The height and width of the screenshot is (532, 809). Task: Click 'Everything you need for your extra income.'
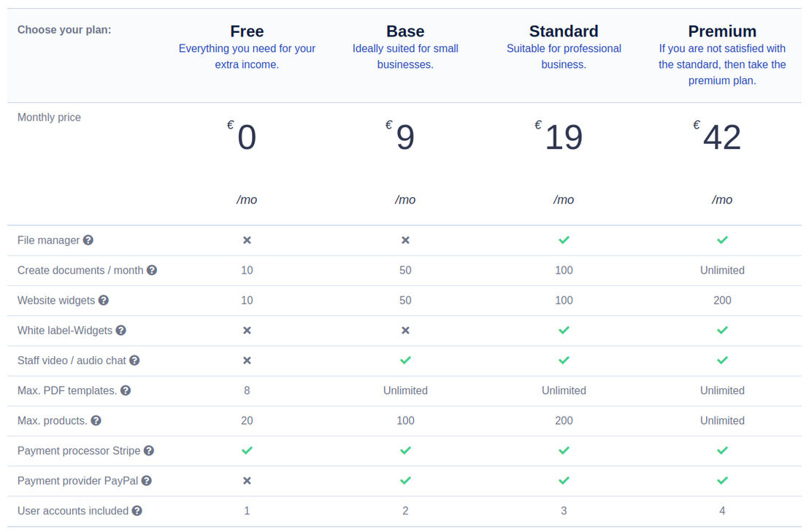tap(247, 56)
